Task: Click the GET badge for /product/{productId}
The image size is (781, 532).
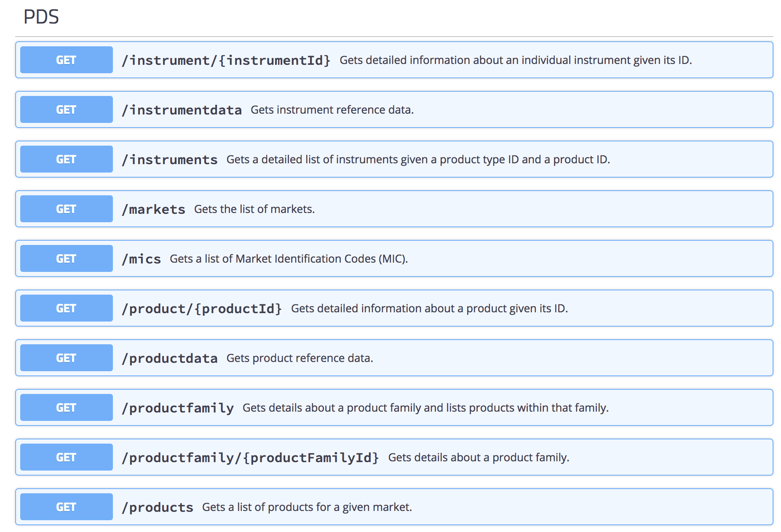Action: tap(66, 308)
